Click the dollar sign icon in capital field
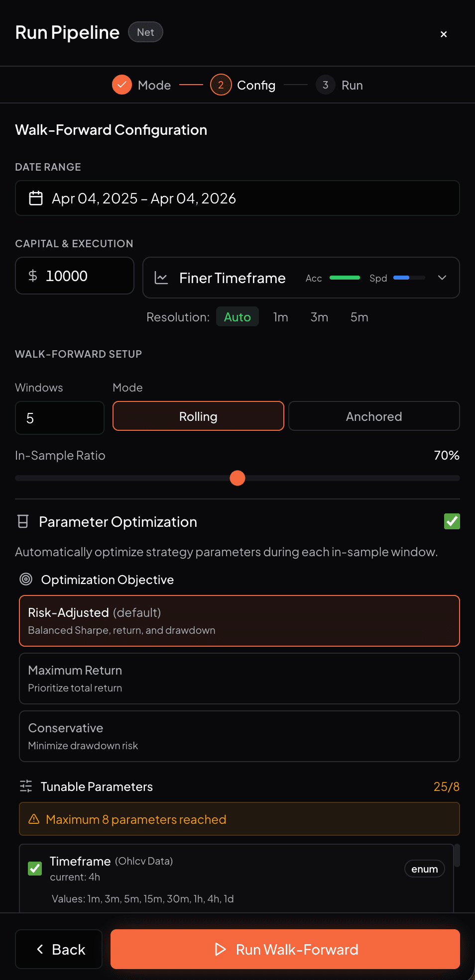This screenshot has width=475, height=980. pos(33,276)
